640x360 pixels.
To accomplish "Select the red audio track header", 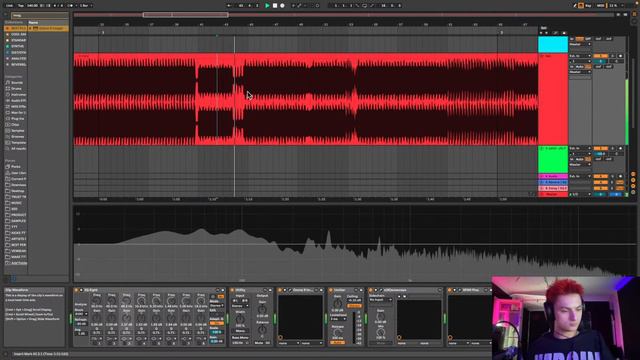I will pyautogui.click(x=553, y=99).
